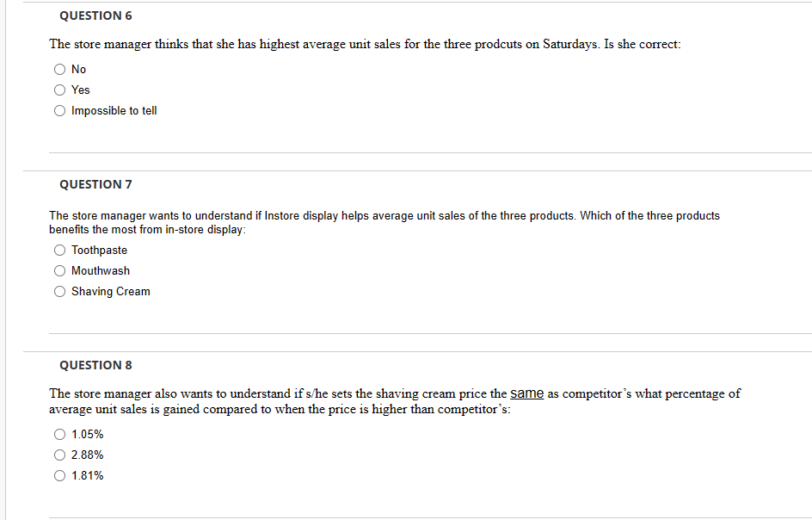The image size is (812, 520).
Task: Select 'Mouthwash' in Question 7
Action: [59, 270]
